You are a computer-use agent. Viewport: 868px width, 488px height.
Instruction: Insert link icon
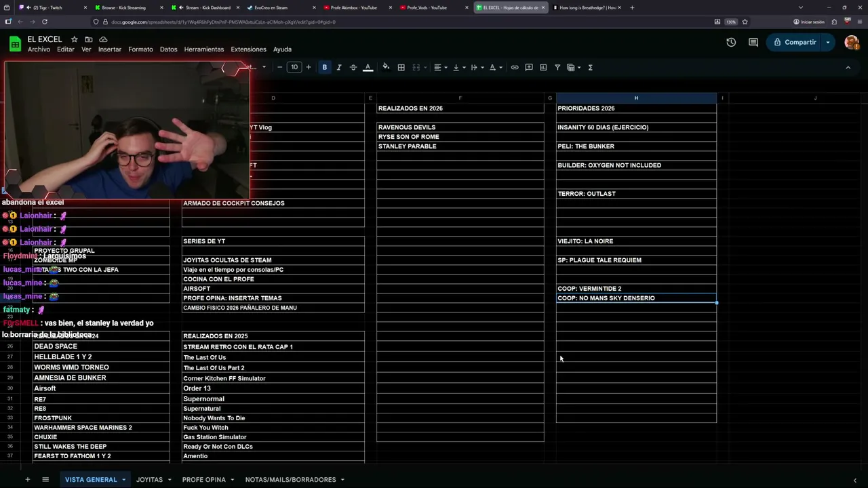tap(515, 67)
